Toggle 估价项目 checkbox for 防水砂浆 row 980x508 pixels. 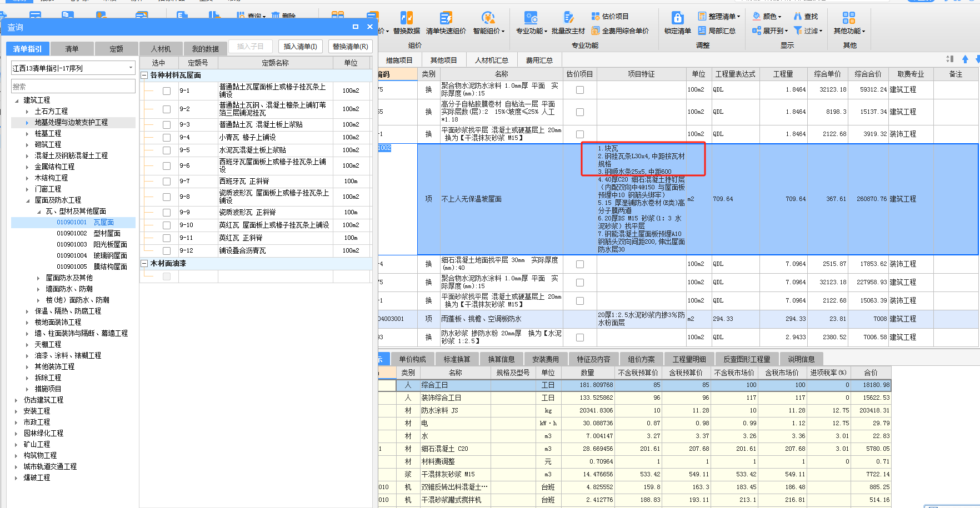(580, 338)
